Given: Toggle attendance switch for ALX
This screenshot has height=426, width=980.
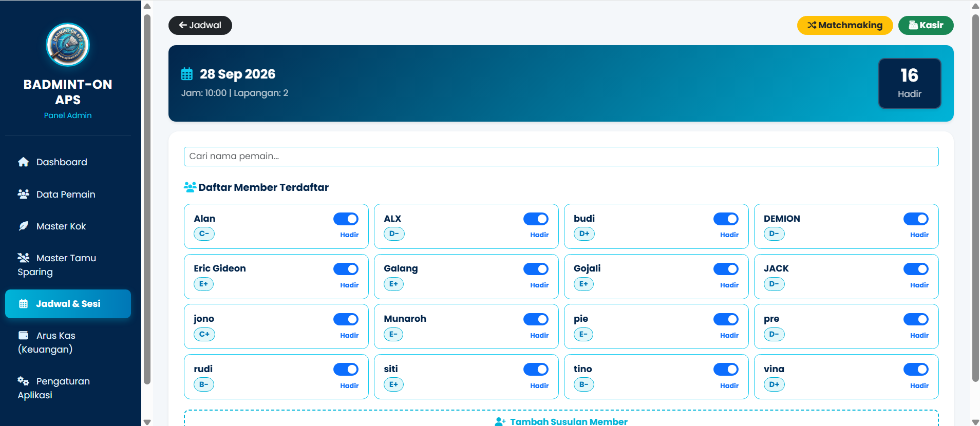Looking at the screenshot, I should coord(536,219).
